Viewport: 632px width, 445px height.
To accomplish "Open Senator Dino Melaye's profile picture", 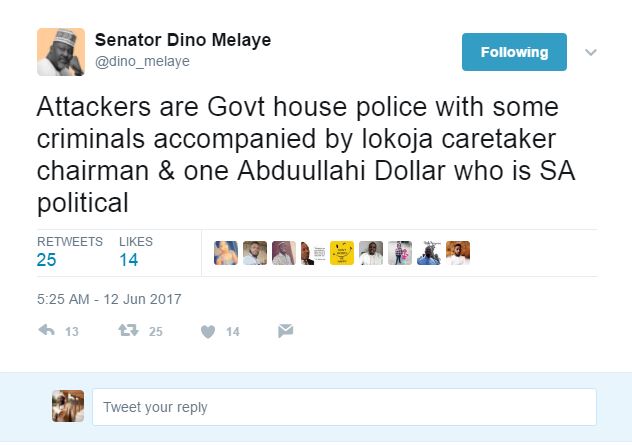I will tap(61, 51).
